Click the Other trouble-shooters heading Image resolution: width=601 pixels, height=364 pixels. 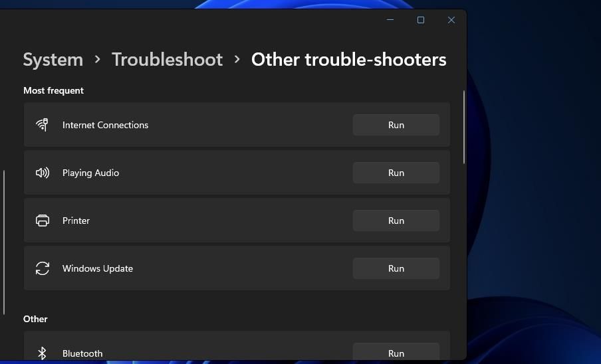click(349, 60)
